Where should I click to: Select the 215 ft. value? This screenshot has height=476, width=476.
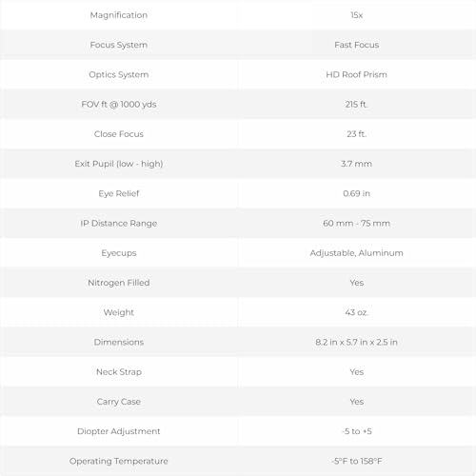356,105
